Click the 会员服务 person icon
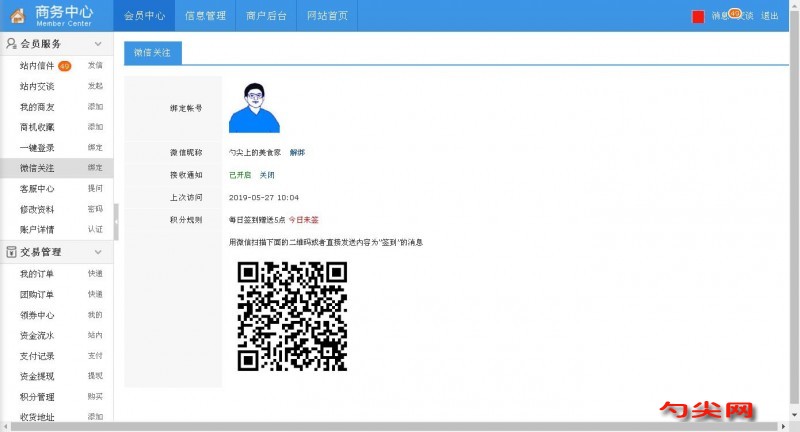The height and width of the screenshot is (432, 800). click(11, 44)
